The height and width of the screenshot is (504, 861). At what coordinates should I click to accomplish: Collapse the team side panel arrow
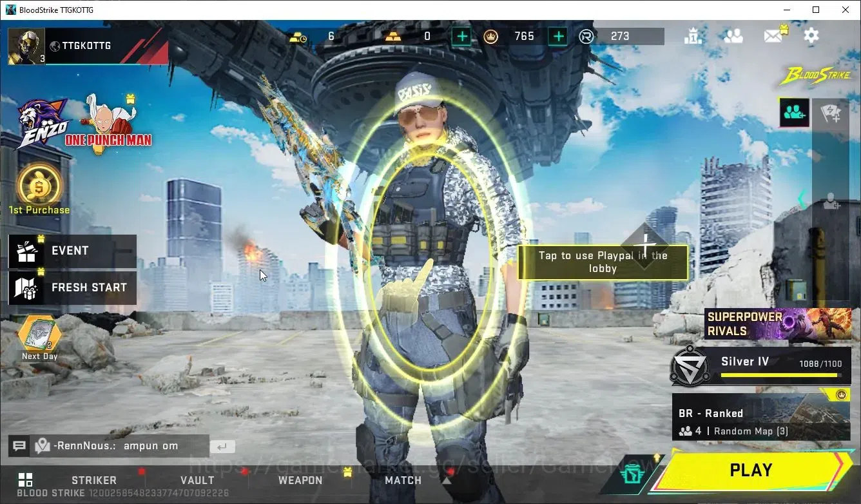tap(802, 199)
